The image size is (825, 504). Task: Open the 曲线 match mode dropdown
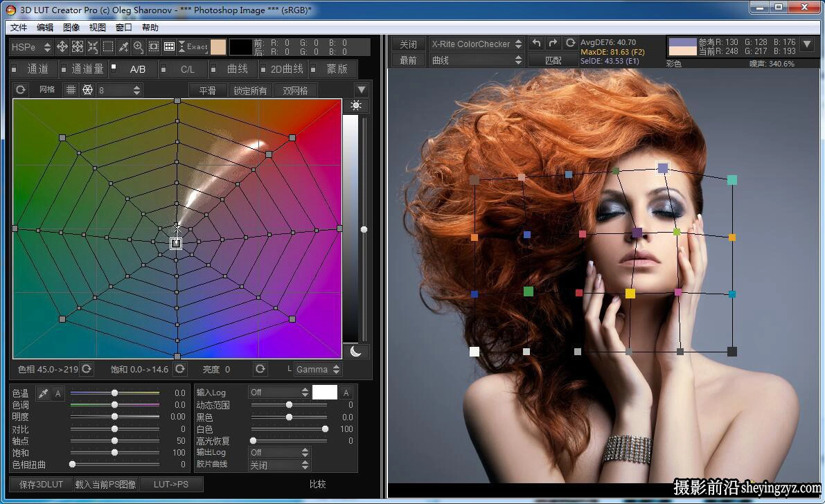pos(477,60)
